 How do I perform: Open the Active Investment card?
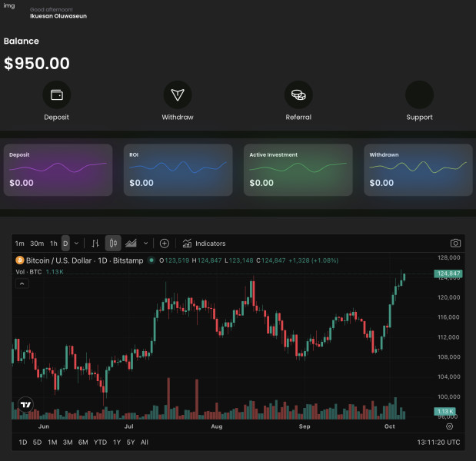point(298,170)
